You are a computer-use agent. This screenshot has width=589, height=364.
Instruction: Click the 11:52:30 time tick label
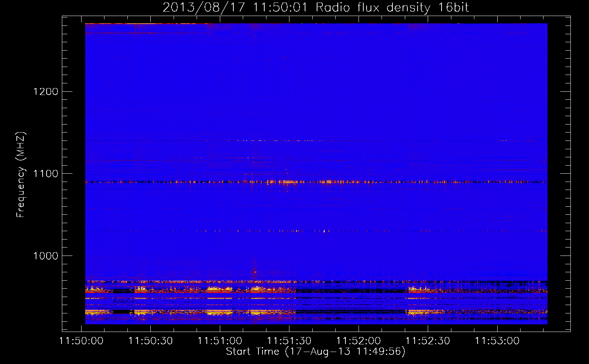click(428, 341)
